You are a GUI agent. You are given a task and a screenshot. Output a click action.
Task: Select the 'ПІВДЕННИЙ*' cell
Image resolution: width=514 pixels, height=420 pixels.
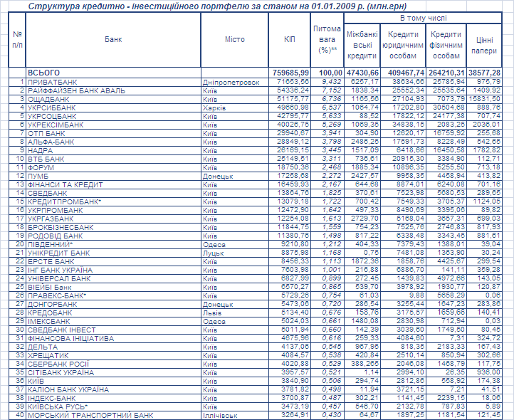tap(113, 244)
